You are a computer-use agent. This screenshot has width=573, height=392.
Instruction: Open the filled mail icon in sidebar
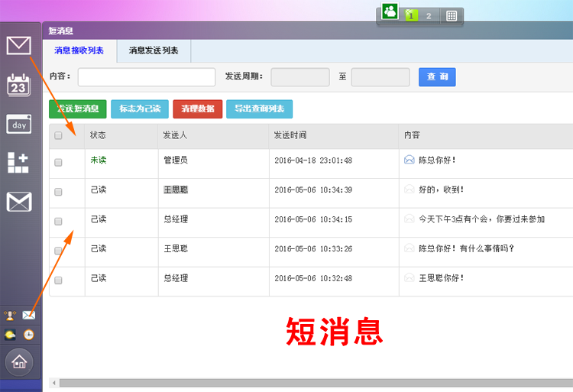pos(19,202)
